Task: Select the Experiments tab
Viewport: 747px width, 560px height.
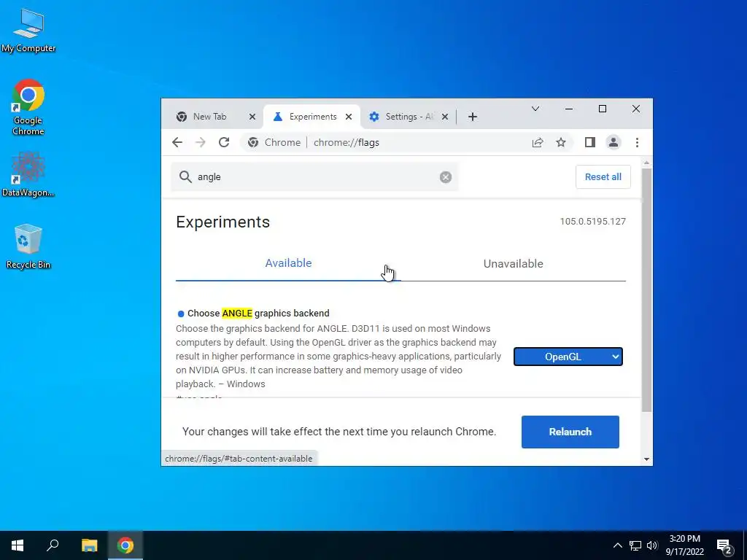Action: click(x=312, y=117)
